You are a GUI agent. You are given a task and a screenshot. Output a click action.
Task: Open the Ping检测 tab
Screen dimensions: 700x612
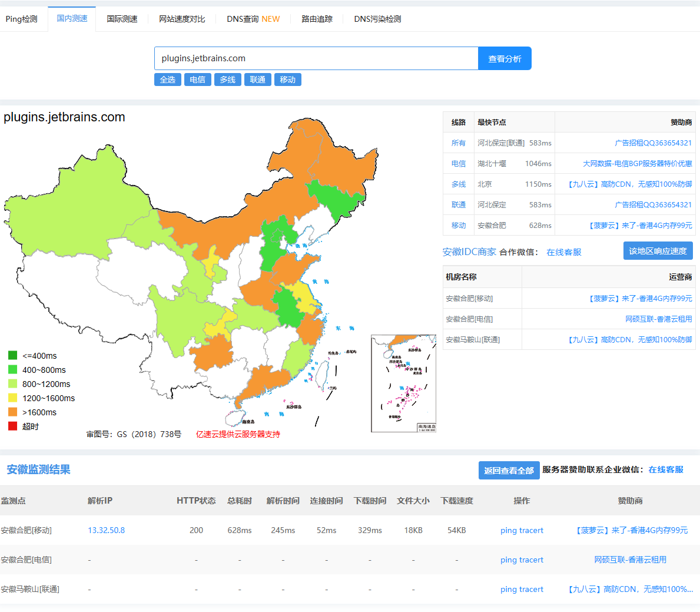point(21,19)
